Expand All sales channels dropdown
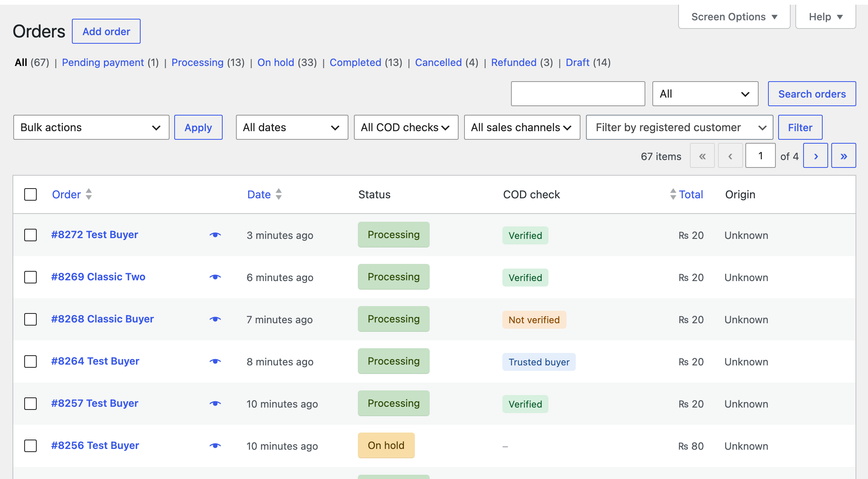The width and height of the screenshot is (868, 479). (x=522, y=127)
